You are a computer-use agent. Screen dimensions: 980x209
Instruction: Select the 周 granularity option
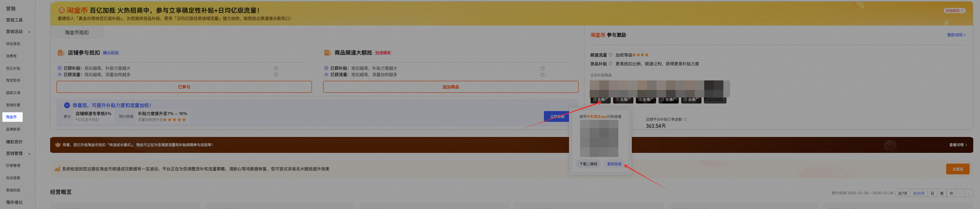click(x=942, y=193)
